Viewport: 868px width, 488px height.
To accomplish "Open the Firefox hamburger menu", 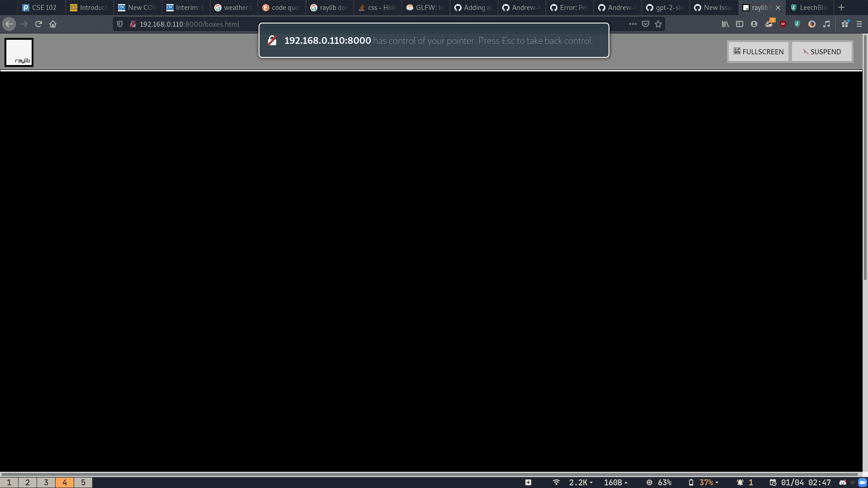I will pyautogui.click(x=859, y=24).
